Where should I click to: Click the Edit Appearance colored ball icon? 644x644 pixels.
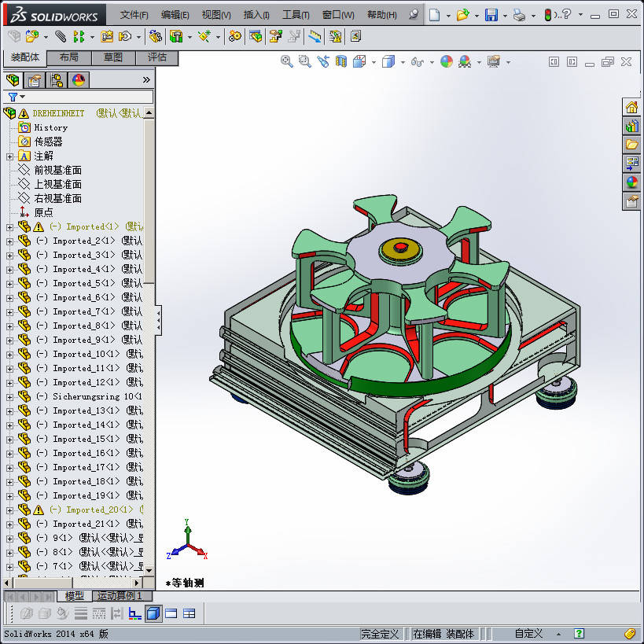tap(446, 61)
